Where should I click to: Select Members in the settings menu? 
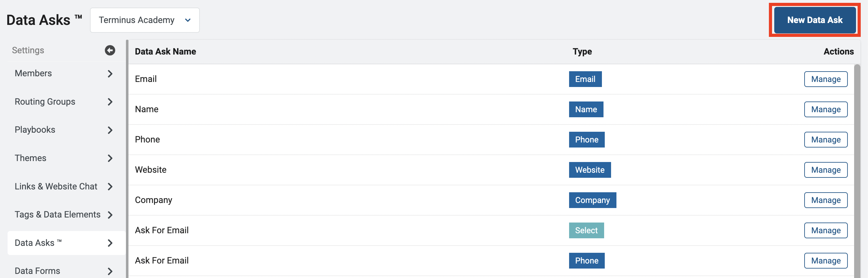[33, 73]
